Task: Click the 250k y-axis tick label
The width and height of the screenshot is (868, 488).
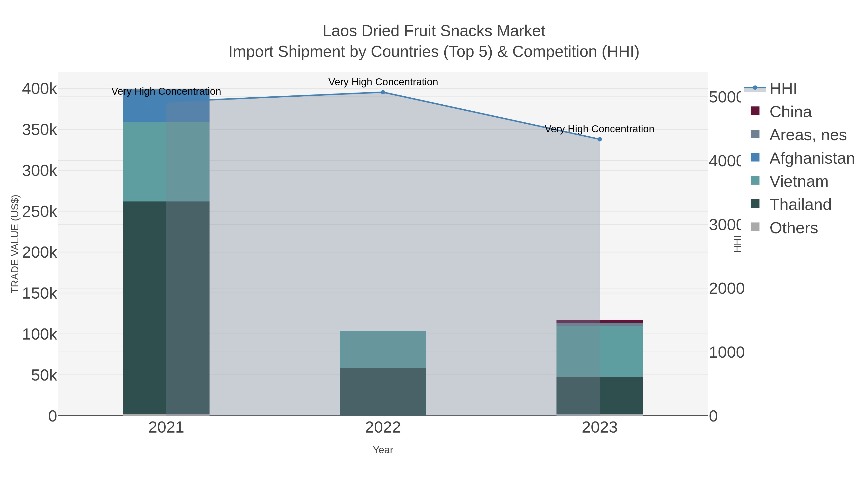Action: pos(40,212)
